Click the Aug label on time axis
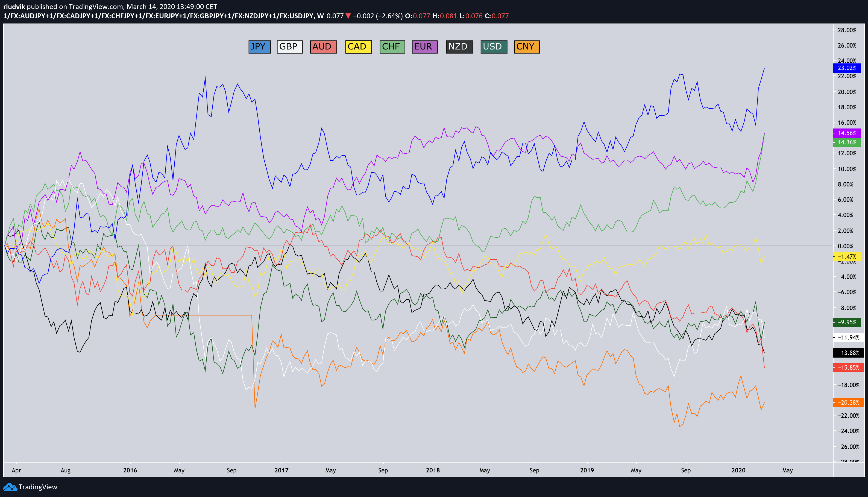The image size is (868, 497). pyautogui.click(x=66, y=470)
